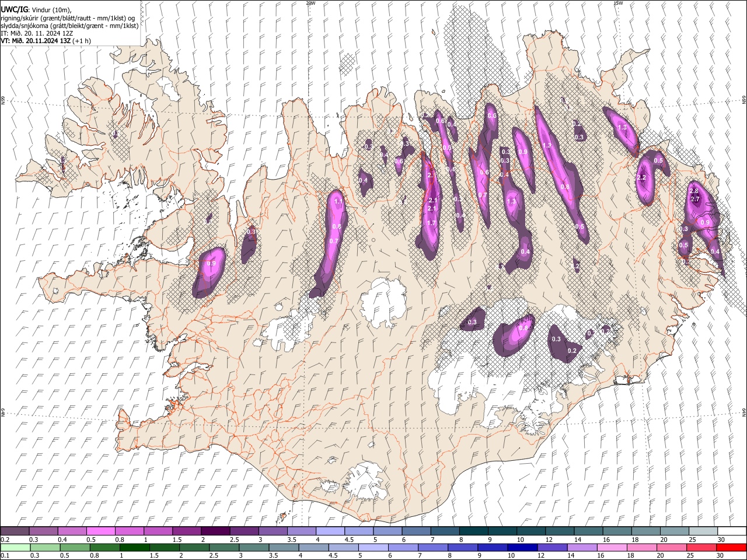Choose the green swatch between 0.8 and 1 in the rain scale
The image size is (747, 560).
(105, 547)
